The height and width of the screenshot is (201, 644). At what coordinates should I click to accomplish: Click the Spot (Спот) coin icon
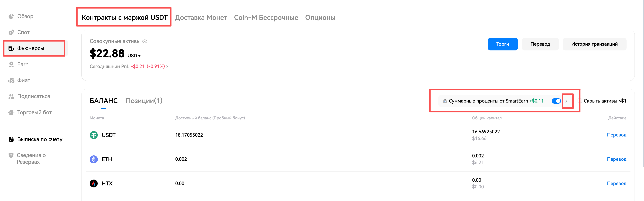pos(11,32)
